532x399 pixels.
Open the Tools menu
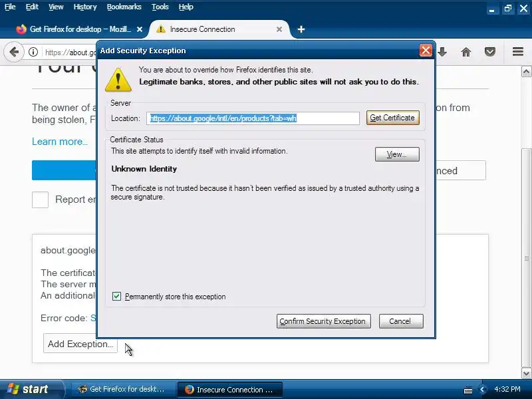[160, 7]
